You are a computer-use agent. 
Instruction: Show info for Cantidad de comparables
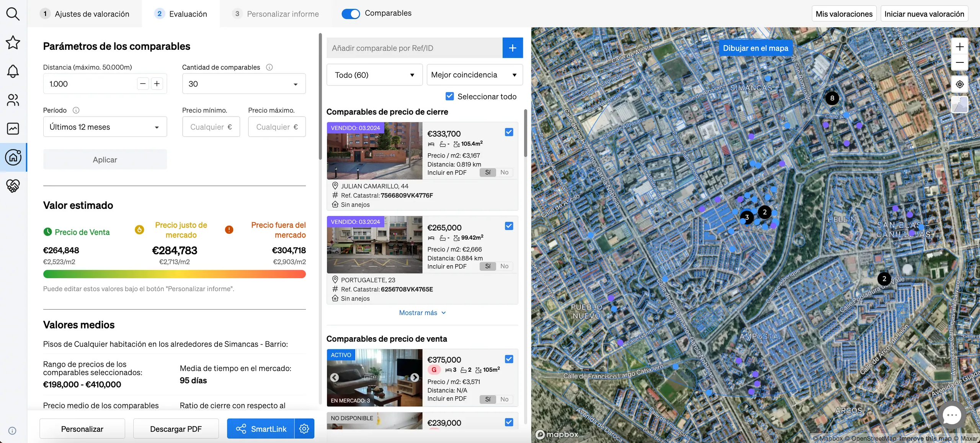[269, 67]
